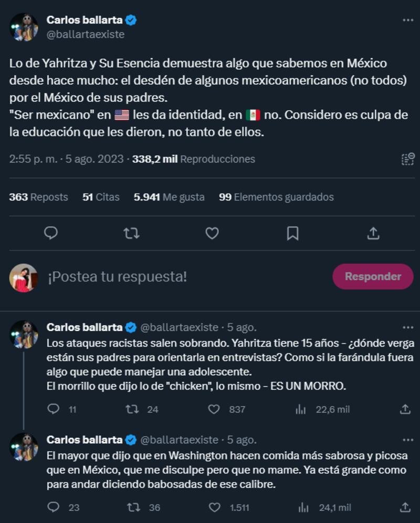Open the three-dot menu on main tweet

click(407, 20)
